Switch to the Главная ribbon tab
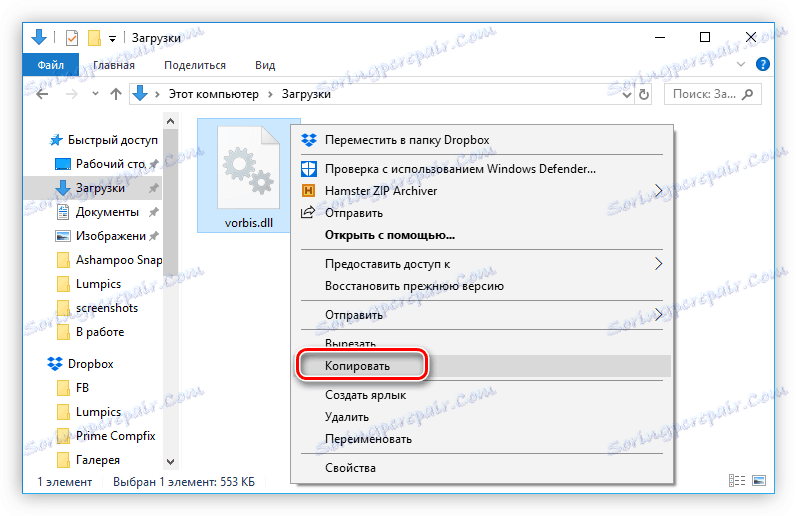Image resolution: width=797 pixels, height=516 pixels. click(114, 65)
